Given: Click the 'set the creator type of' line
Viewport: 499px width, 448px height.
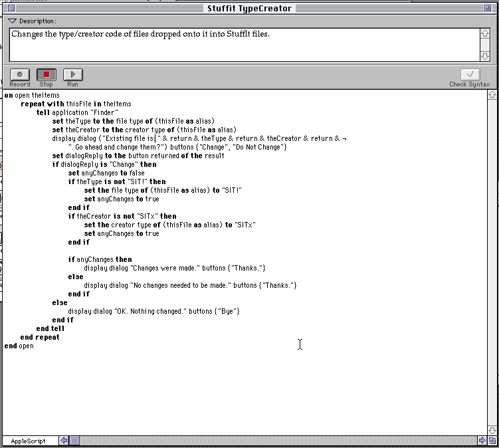Looking at the screenshot, I should tap(169, 225).
